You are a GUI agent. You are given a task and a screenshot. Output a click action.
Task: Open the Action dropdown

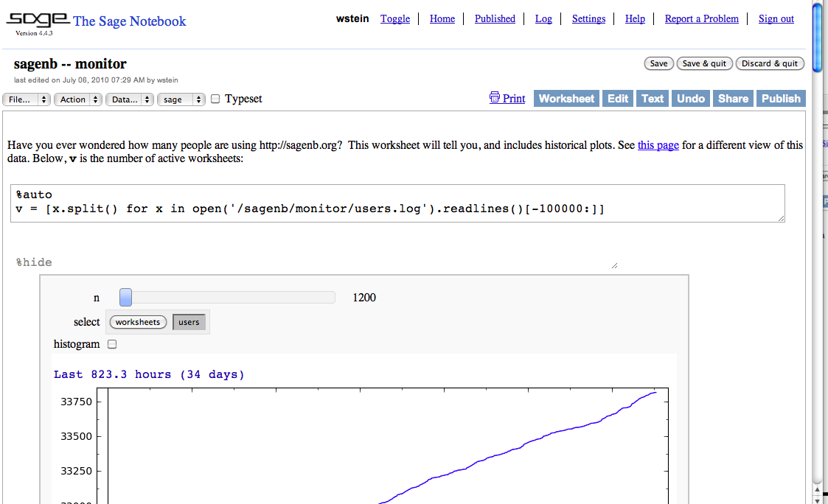(78, 99)
